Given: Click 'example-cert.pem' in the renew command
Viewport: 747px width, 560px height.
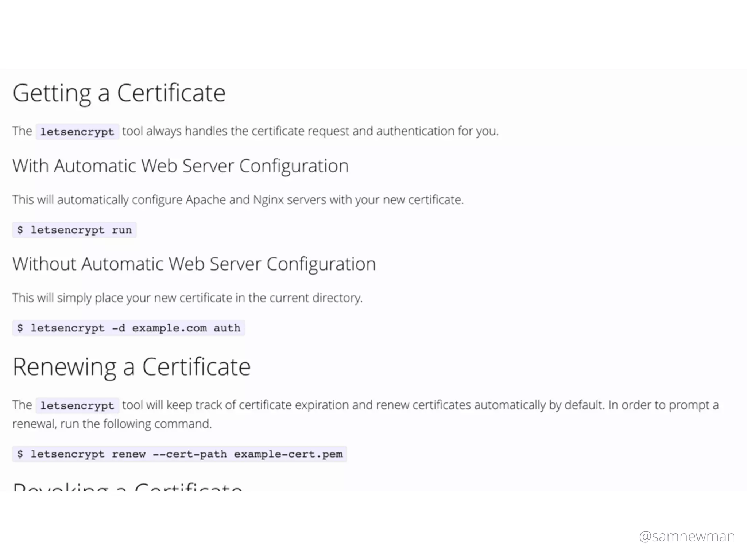Looking at the screenshot, I should (288, 454).
